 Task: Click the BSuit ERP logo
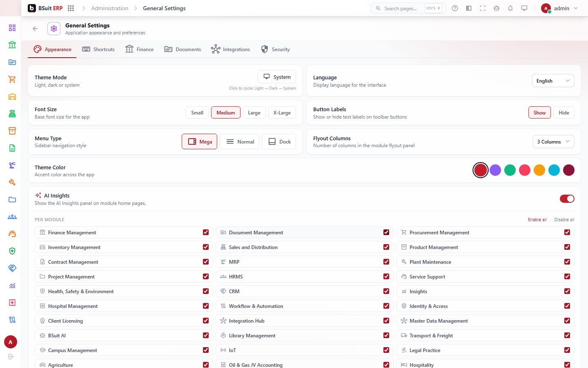[45, 8]
